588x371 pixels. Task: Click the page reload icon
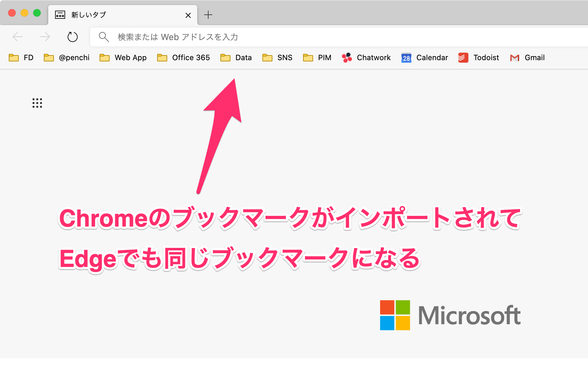(72, 37)
